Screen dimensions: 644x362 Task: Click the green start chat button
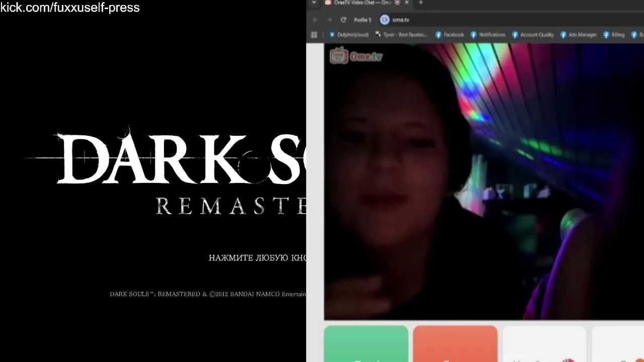point(366,344)
